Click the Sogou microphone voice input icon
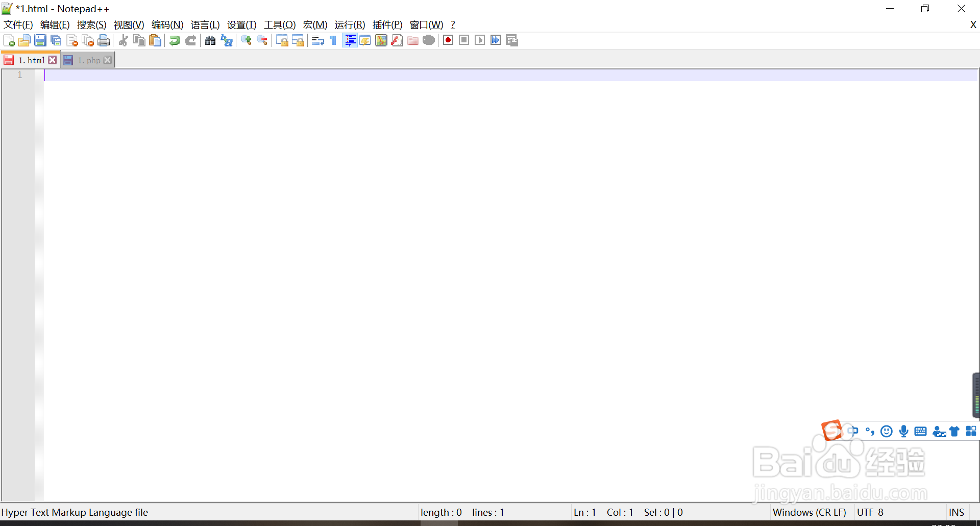Screen dimensions: 980x526 pyautogui.click(x=903, y=431)
